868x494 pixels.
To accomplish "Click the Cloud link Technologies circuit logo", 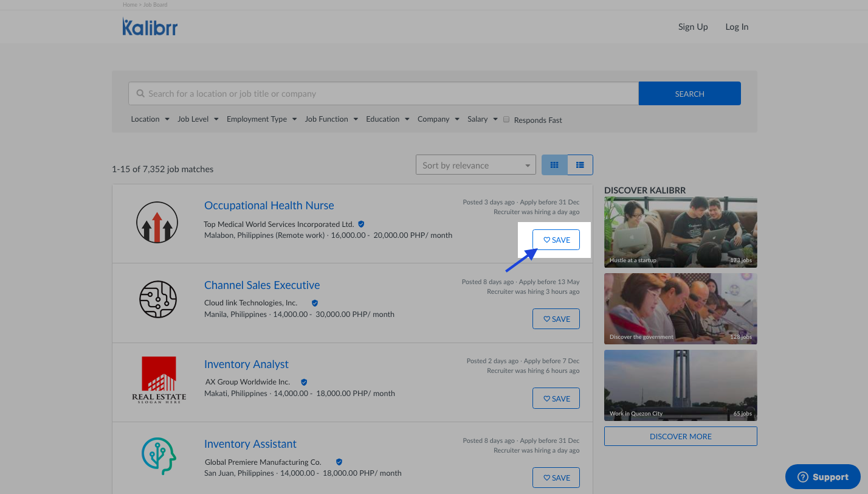I will tap(158, 300).
